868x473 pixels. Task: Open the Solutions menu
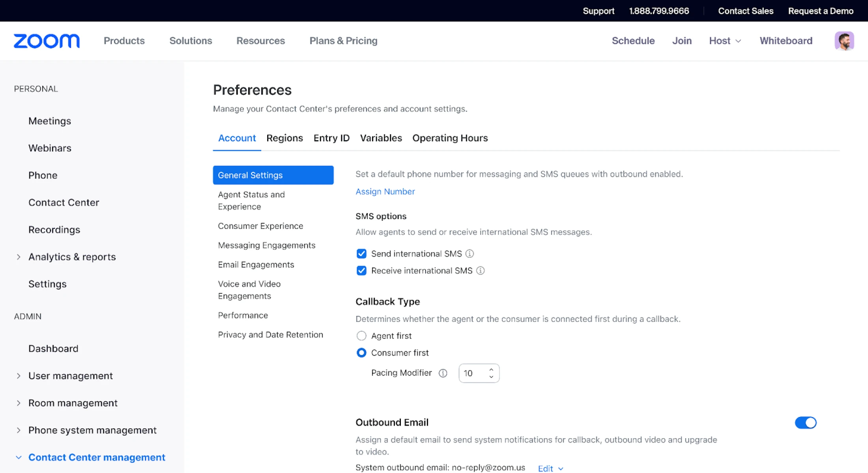[191, 41]
